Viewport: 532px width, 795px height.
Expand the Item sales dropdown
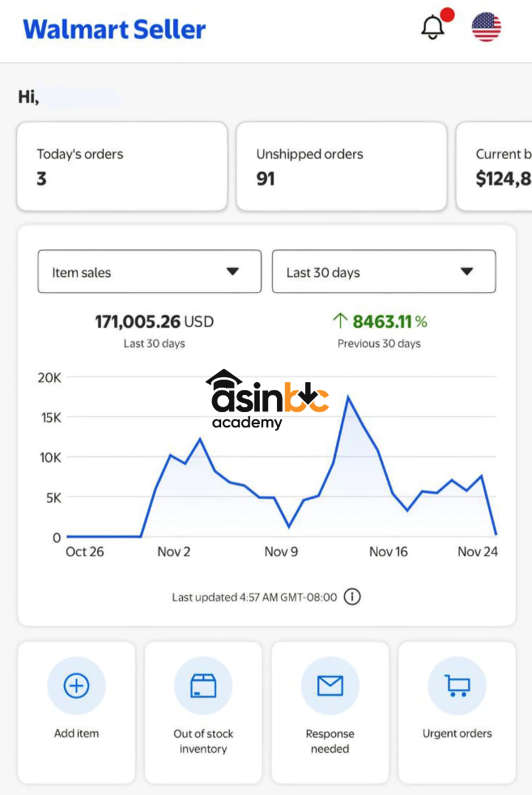149,272
